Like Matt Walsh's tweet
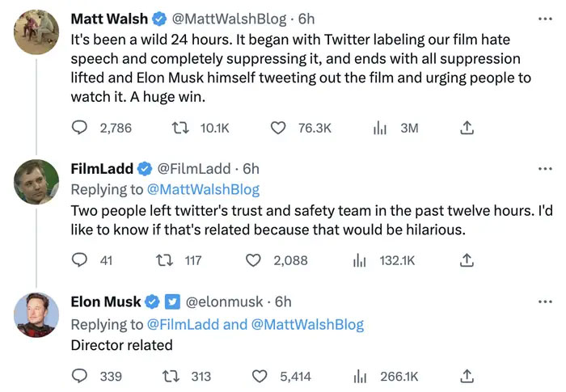 click(278, 128)
